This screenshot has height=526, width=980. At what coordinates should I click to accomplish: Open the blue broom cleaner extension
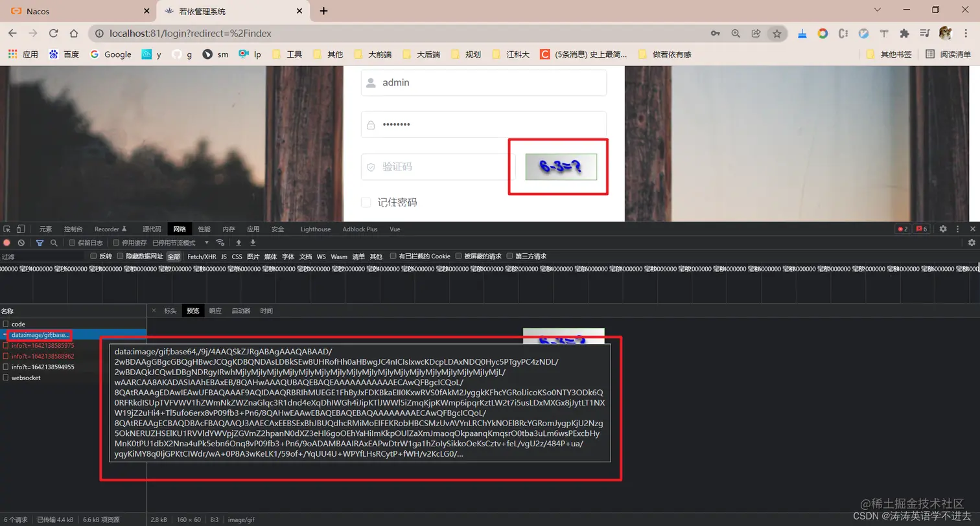tap(802, 33)
